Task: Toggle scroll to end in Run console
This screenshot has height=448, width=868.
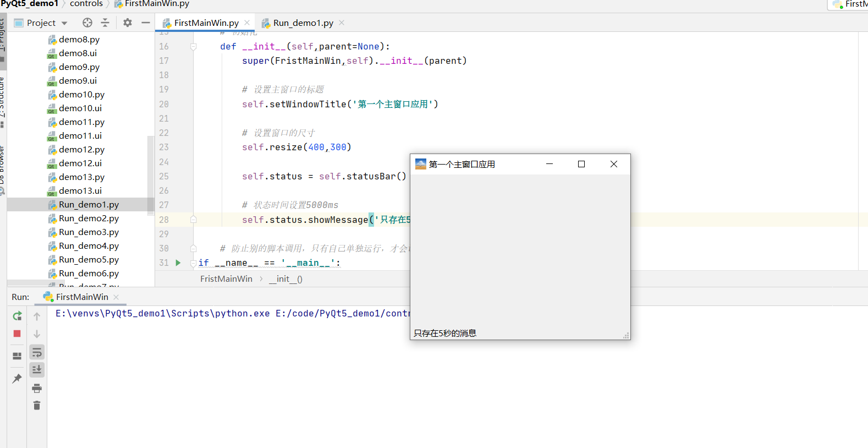Action: (37, 369)
